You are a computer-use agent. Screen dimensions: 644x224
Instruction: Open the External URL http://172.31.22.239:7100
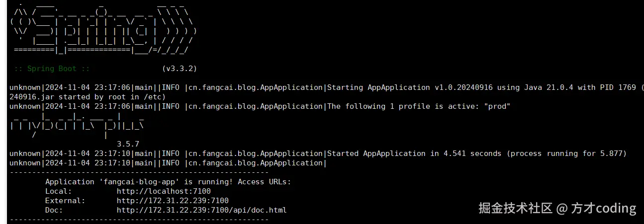173,201
